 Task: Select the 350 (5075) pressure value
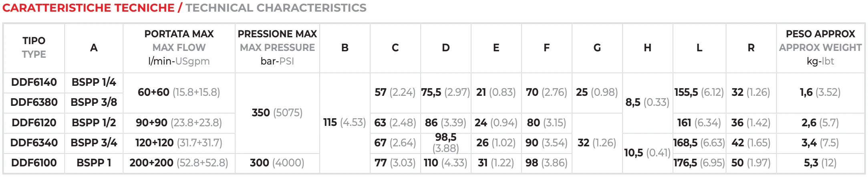point(277,113)
